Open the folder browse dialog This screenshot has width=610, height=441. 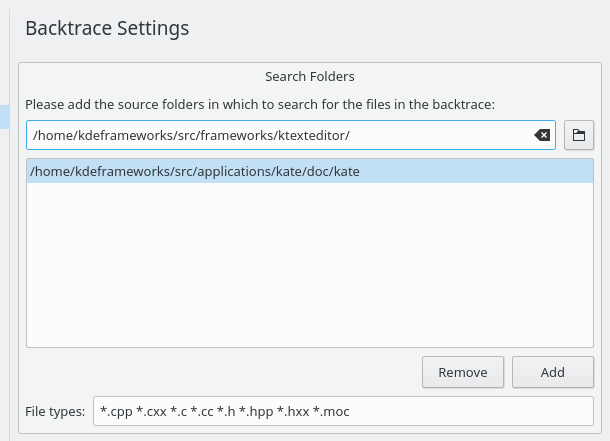[579, 135]
